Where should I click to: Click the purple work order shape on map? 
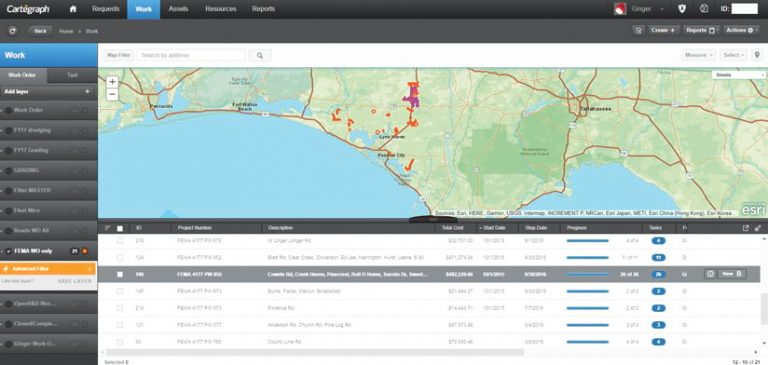tap(411, 97)
